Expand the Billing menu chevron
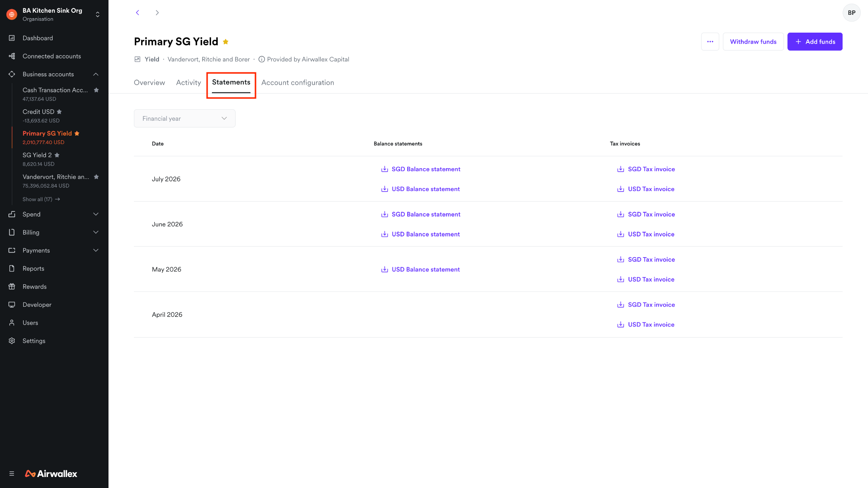868x488 pixels. (x=96, y=233)
